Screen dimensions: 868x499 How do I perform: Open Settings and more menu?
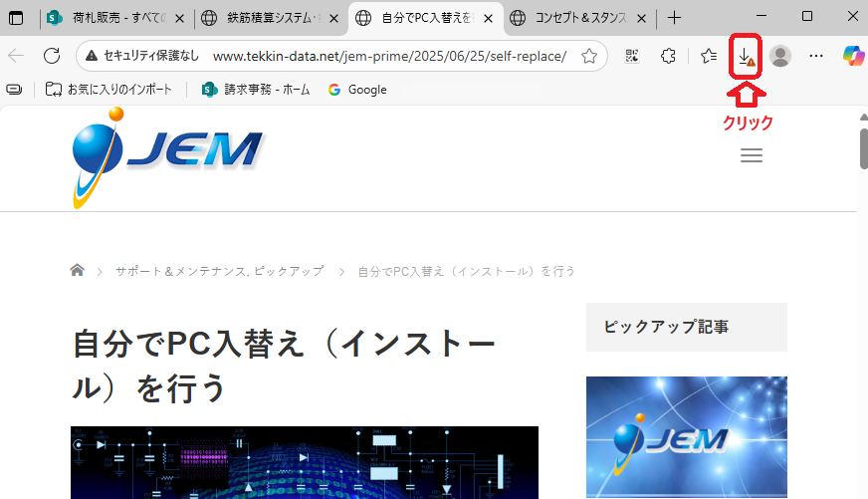[816, 56]
